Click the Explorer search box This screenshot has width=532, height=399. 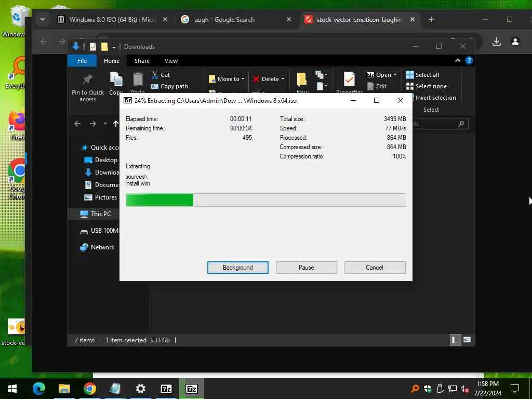tap(441, 124)
